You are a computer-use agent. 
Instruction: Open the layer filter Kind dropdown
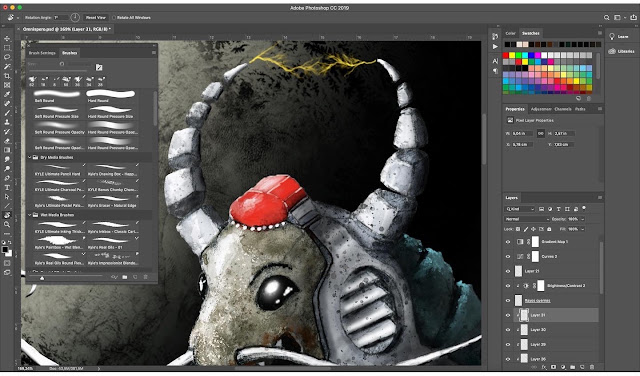[520, 209]
